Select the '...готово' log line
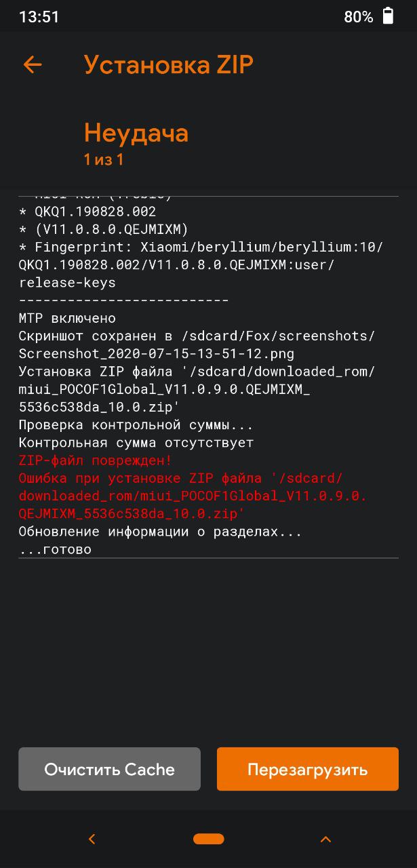The width and height of the screenshot is (417, 868). pyautogui.click(x=55, y=549)
